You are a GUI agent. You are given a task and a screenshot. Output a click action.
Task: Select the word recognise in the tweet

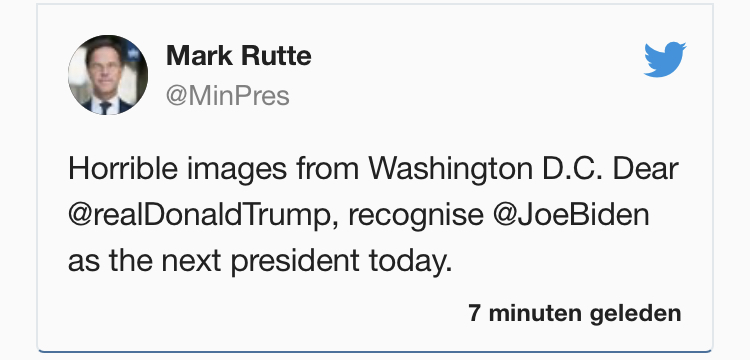[x=416, y=216]
